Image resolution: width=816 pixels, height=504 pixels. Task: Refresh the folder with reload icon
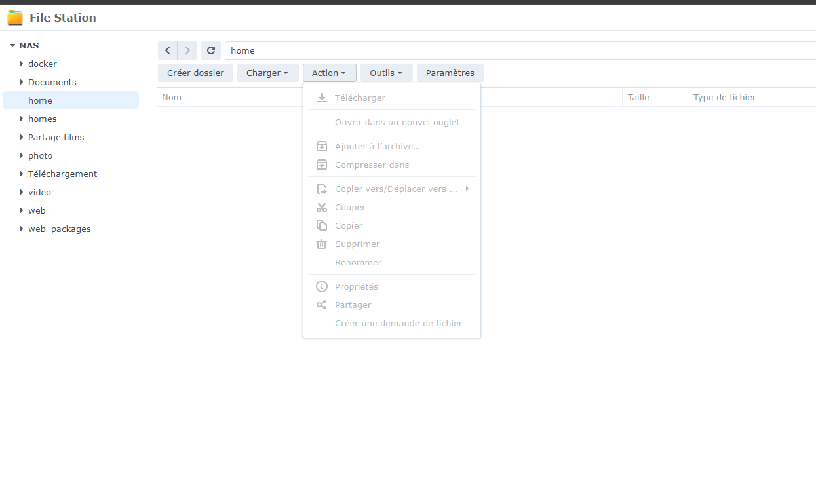tap(211, 50)
